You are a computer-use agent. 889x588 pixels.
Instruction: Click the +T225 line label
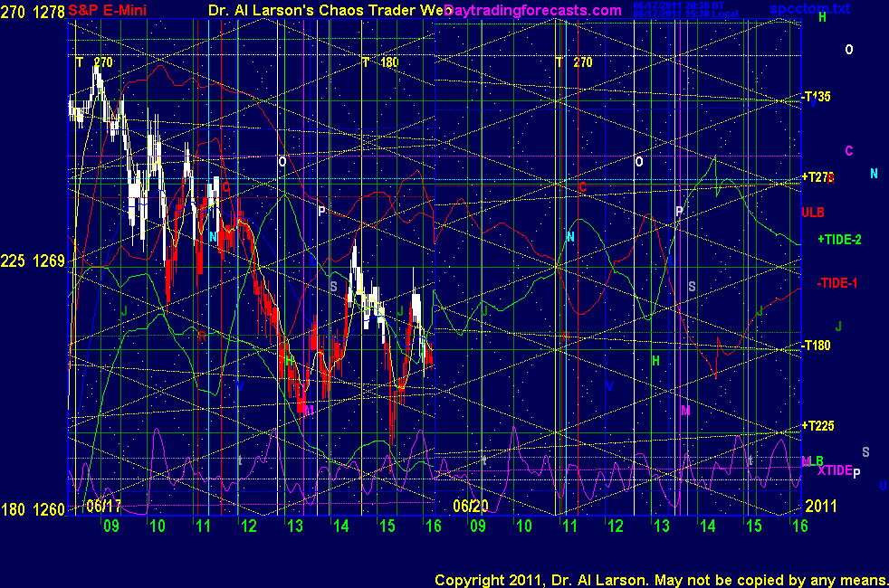pyautogui.click(x=817, y=425)
